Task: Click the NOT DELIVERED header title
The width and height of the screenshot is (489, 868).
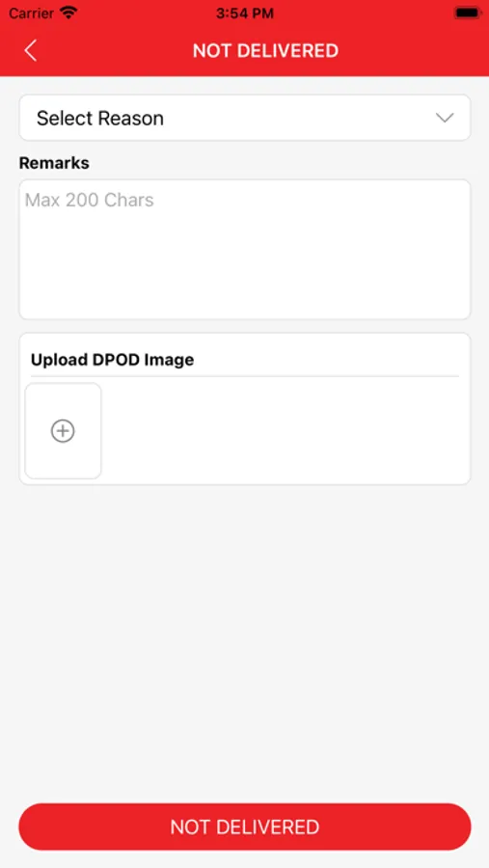Action: (265, 50)
